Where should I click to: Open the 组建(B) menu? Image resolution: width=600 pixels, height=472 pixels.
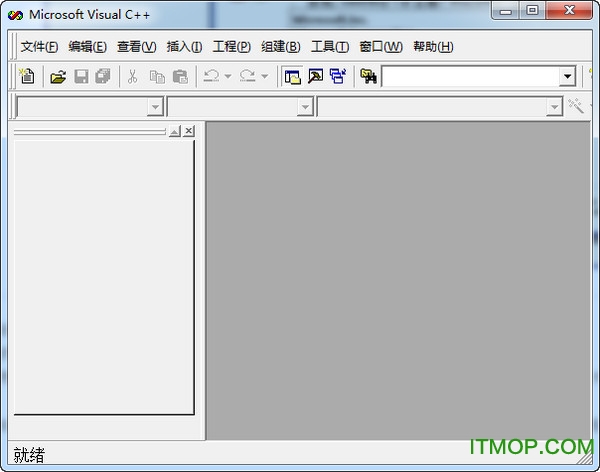pos(280,47)
